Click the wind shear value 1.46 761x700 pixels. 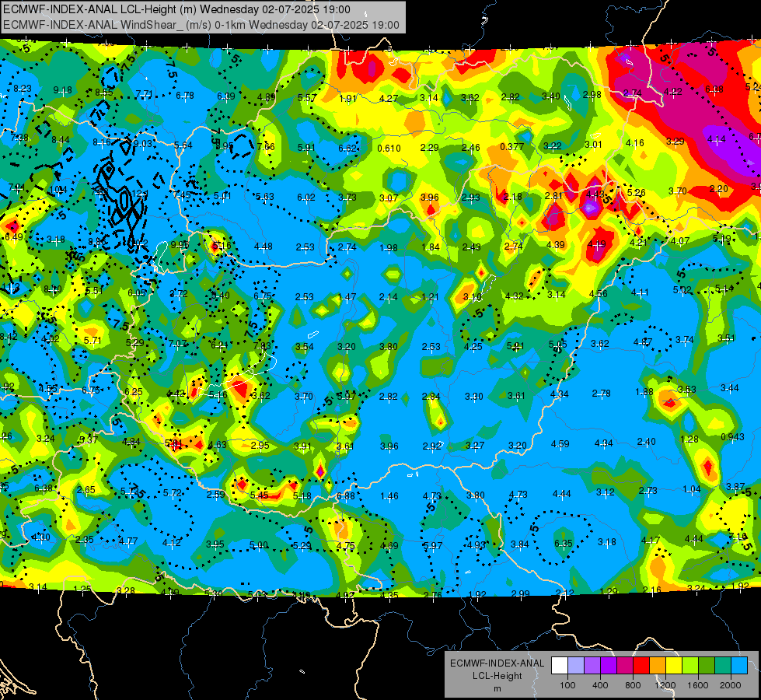click(x=389, y=496)
